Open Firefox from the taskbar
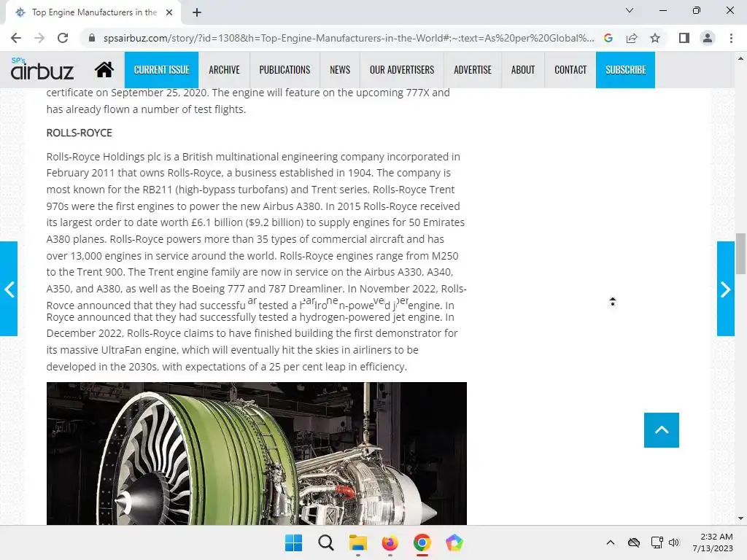Viewport: 747px width, 560px height. point(390,542)
